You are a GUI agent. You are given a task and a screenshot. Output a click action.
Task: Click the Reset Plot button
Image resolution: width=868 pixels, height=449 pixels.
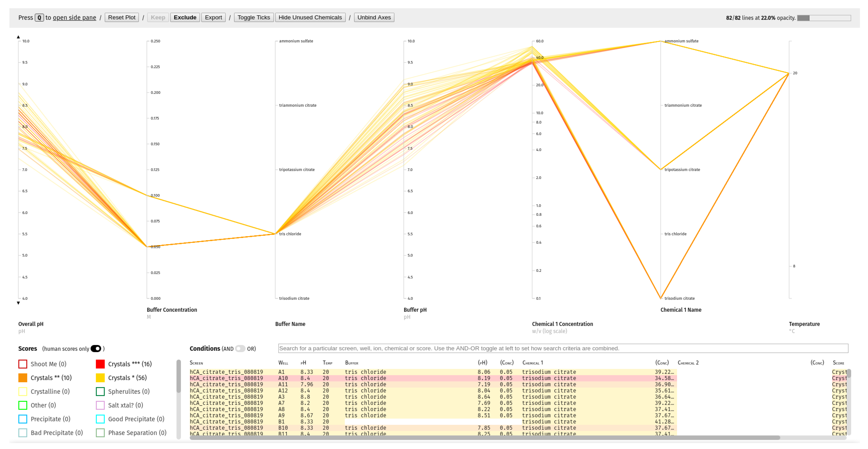(x=122, y=17)
